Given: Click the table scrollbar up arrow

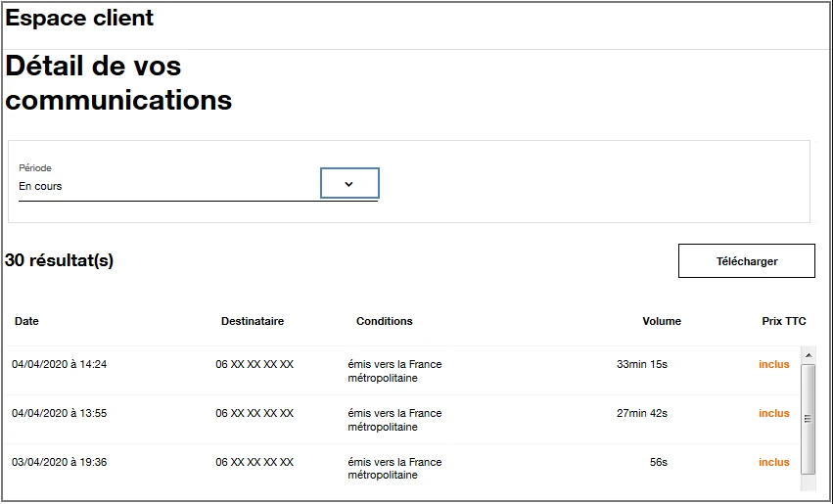Looking at the screenshot, I should (x=808, y=354).
